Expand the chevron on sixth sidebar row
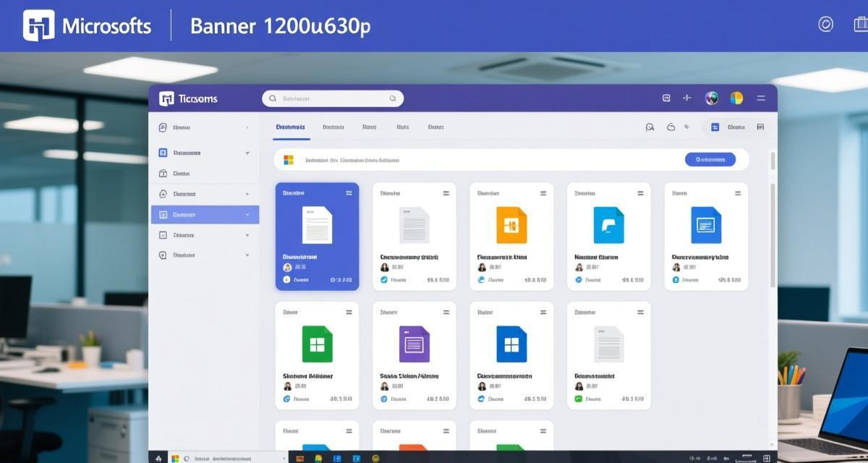Screen dimensions: 868x463 tap(247, 235)
